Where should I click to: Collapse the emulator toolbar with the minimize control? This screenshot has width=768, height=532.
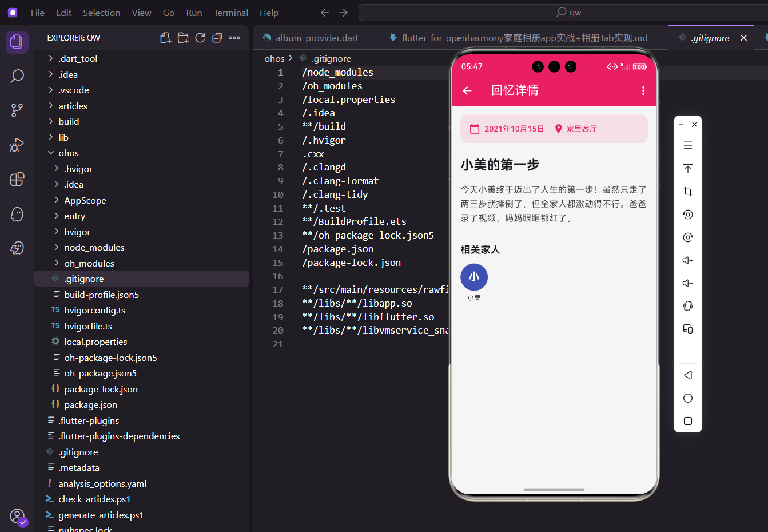point(681,124)
